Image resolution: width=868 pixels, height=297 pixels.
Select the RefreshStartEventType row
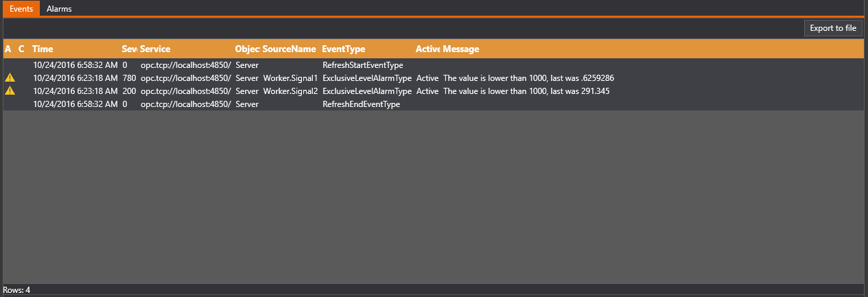coord(362,65)
